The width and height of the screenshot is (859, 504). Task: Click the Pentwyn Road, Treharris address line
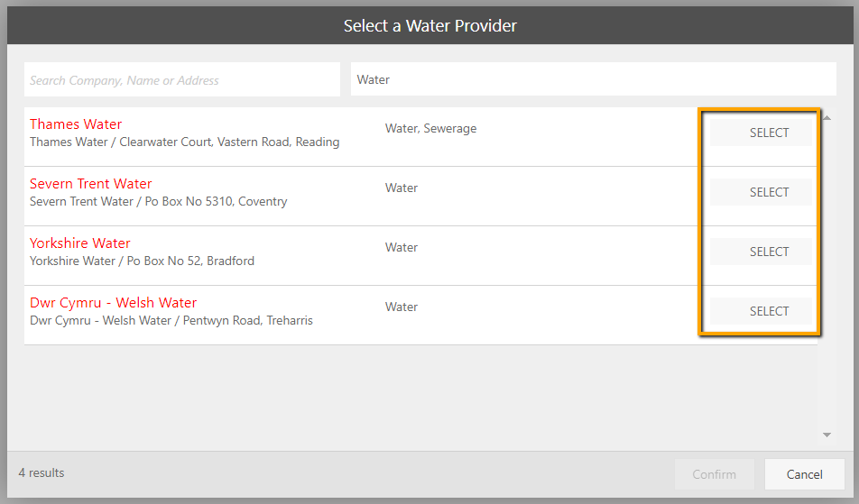[171, 321]
